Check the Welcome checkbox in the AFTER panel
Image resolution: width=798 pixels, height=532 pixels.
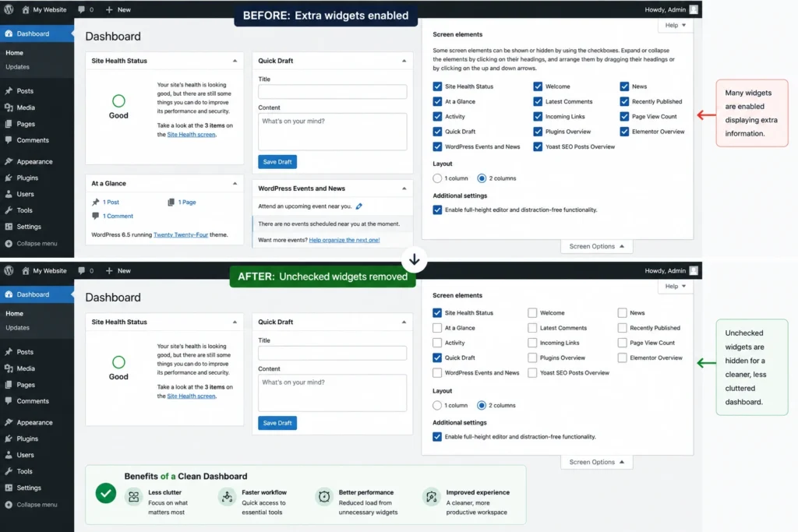point(531,313)
